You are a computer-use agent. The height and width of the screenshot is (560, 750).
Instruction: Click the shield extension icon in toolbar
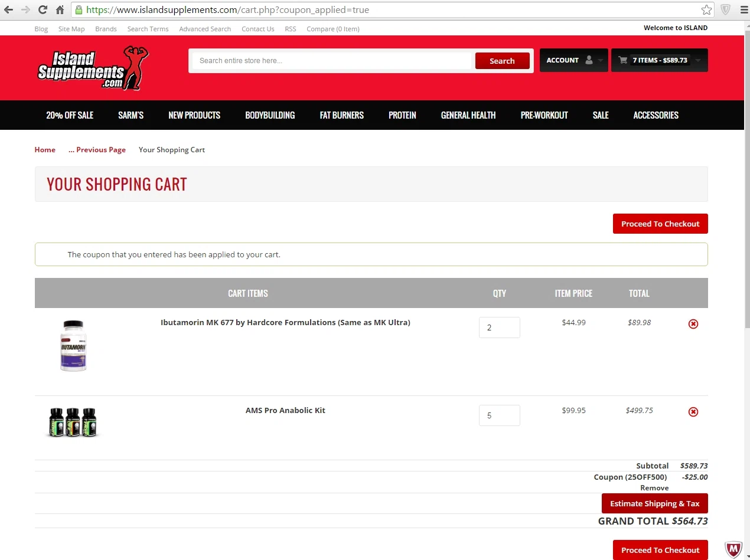click(726, 9)
